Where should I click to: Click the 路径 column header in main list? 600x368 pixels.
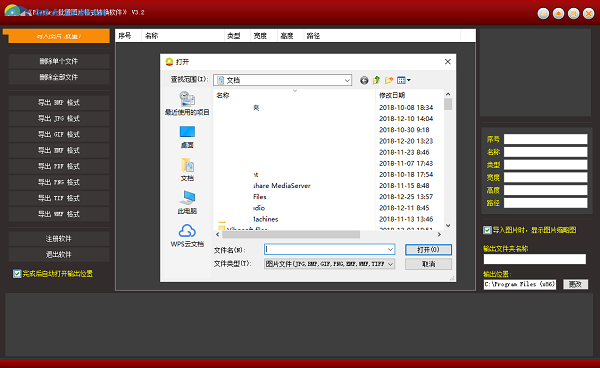[x=382, y=36]
